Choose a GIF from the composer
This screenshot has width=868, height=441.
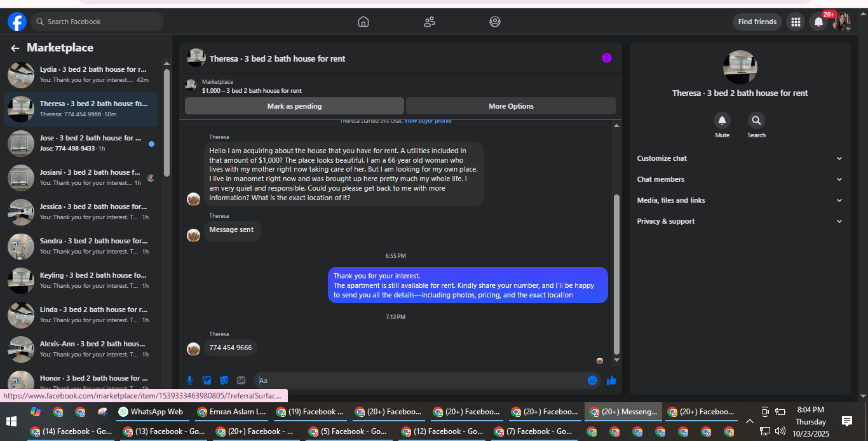pyautogui.click(x=241, y=380)
